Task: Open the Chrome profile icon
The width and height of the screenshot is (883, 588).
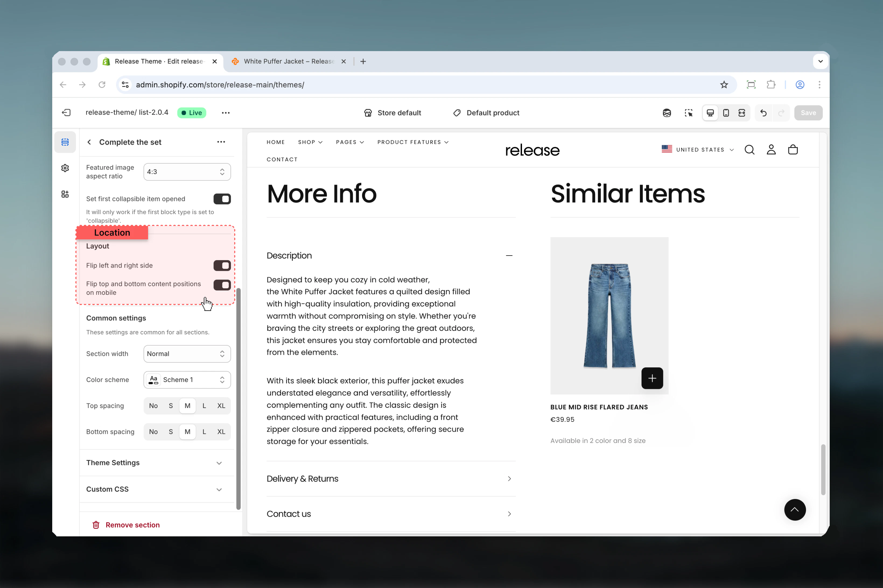Action: [800, 85]
